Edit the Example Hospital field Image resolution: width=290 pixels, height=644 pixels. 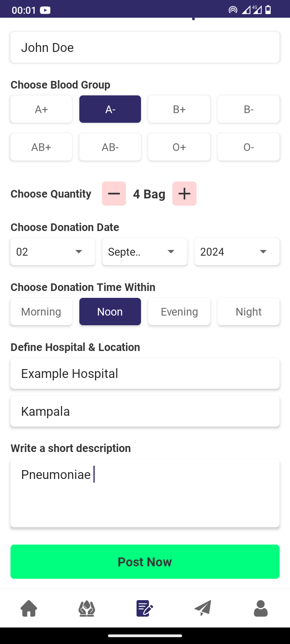[145, 374]
